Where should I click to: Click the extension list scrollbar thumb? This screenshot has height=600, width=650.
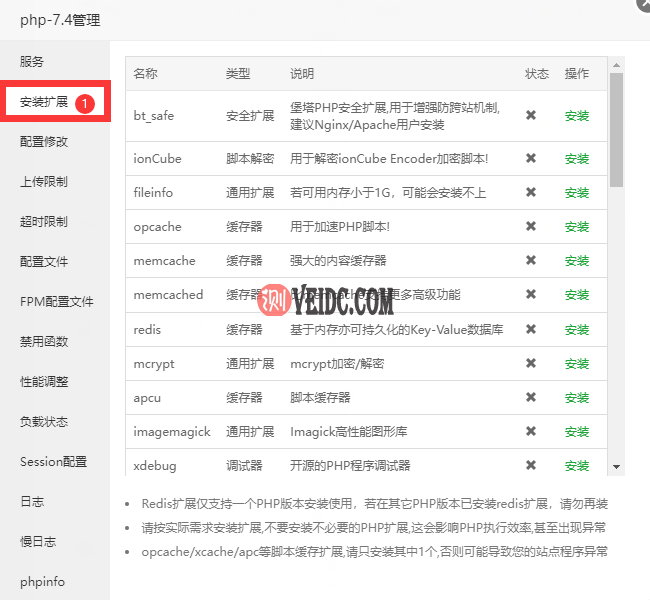(616, 130)
